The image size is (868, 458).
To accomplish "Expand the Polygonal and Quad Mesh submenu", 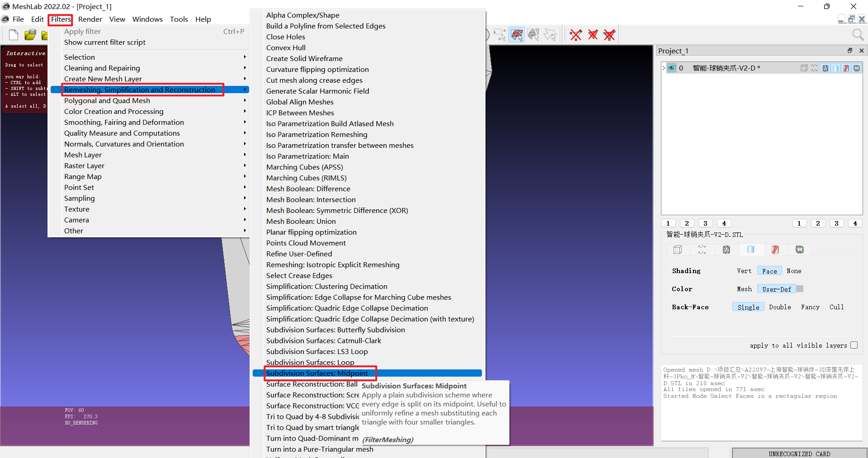I will [149, 100].
